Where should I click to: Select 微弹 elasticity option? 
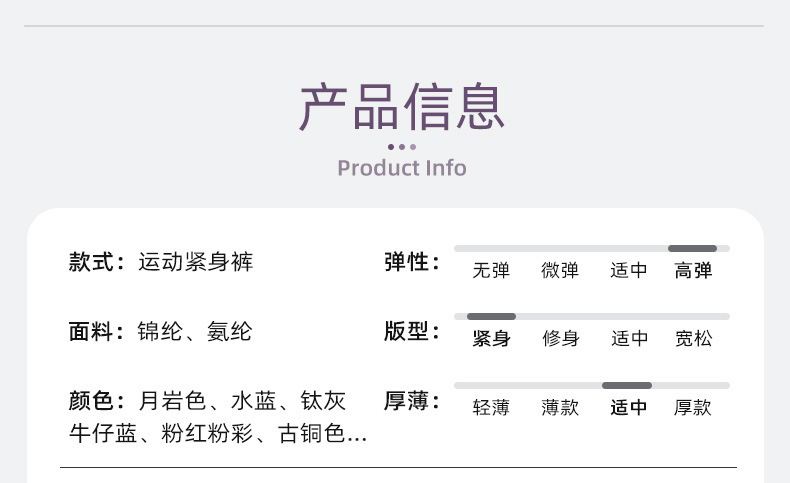pos(560,270)
